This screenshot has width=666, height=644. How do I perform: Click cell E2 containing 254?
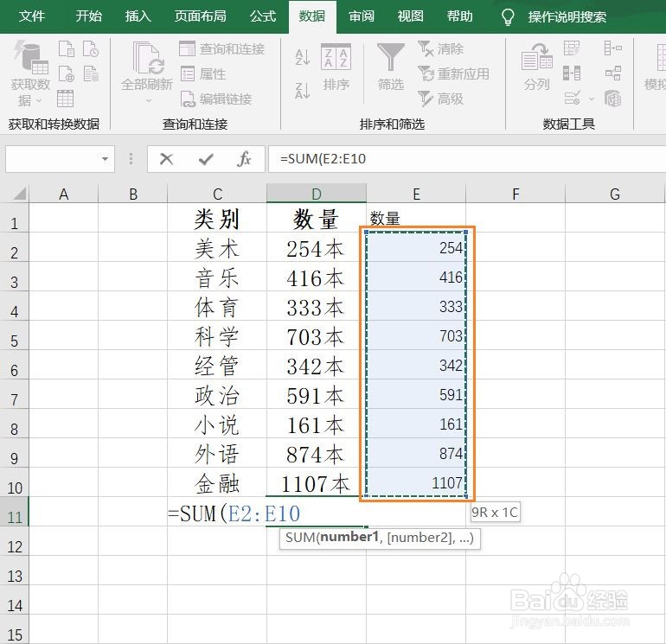416,247
